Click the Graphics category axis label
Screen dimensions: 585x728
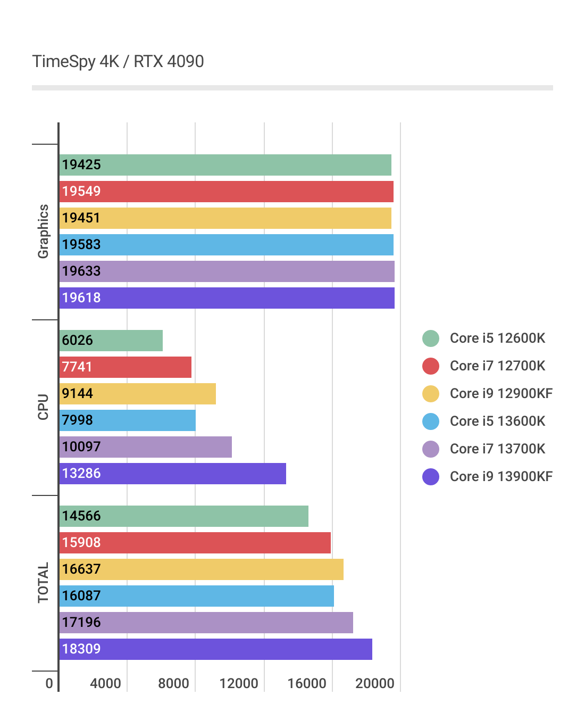(x=43, y=231)
